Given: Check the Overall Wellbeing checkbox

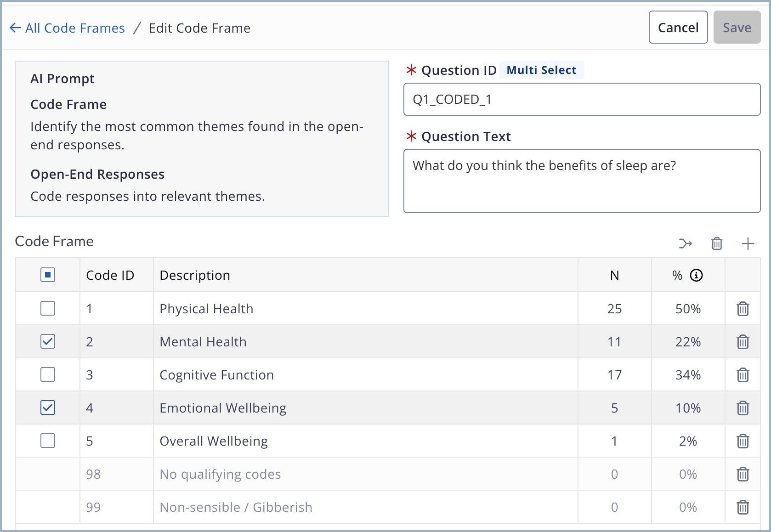Looking at the screenshot, I should pos(48,441).
